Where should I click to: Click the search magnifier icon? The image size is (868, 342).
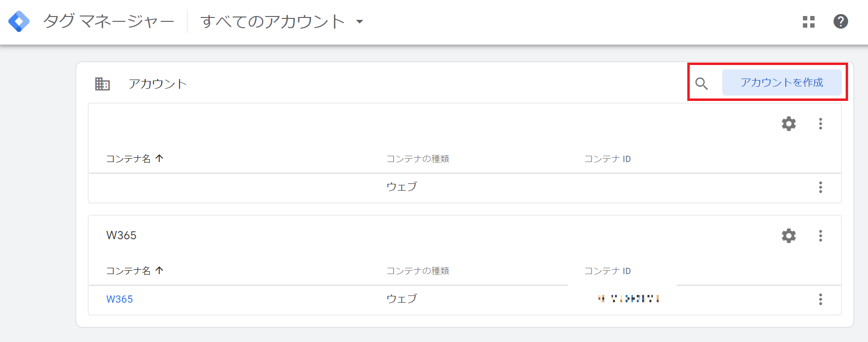(x=702, y=83)
